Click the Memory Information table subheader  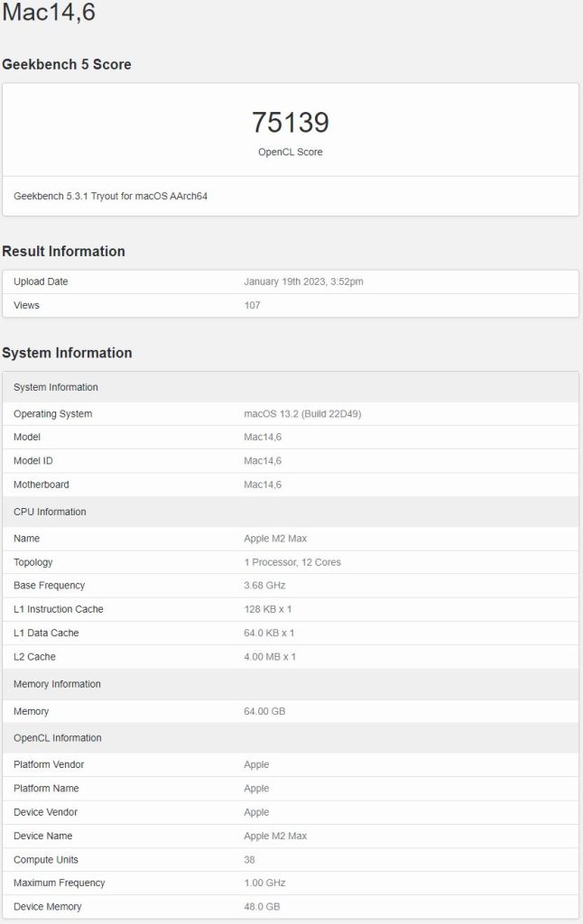(57, 684)
